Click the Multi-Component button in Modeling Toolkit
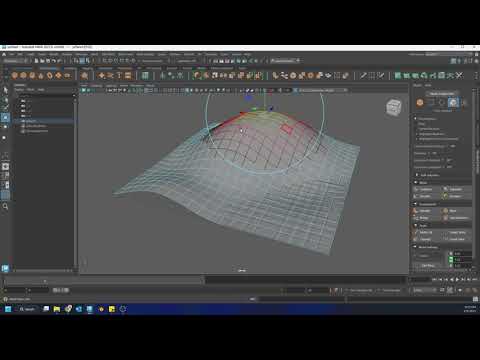The width and height of the screenshot is (480, 360). tap(442, 94)
